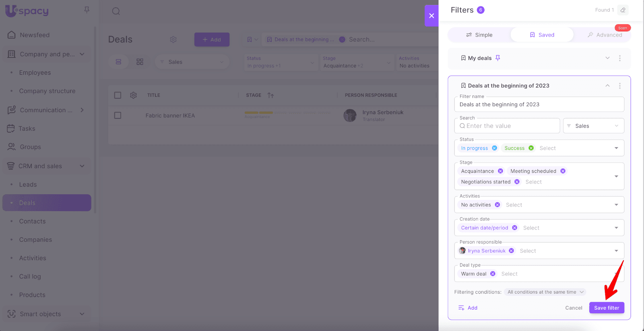This screenshot has height=331, width=644.
Task: Open the global search magnifier icon
Action: (x=116, y=11)
